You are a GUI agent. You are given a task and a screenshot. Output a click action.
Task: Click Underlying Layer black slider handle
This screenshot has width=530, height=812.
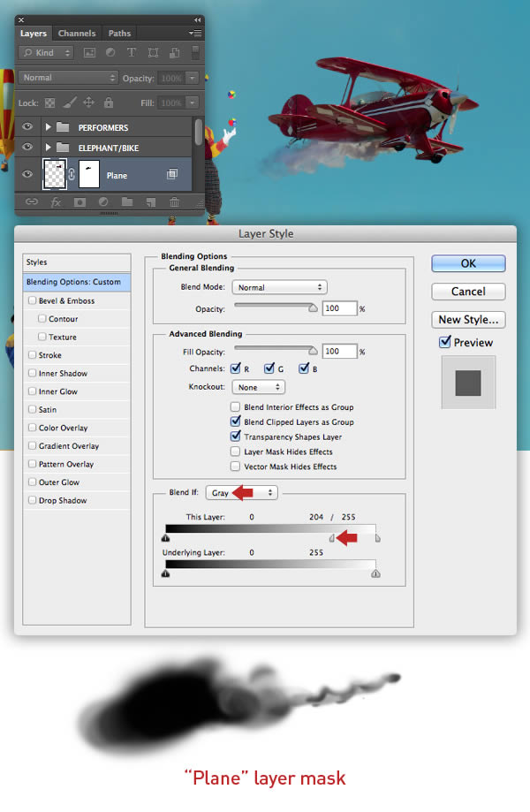point(165,573)
